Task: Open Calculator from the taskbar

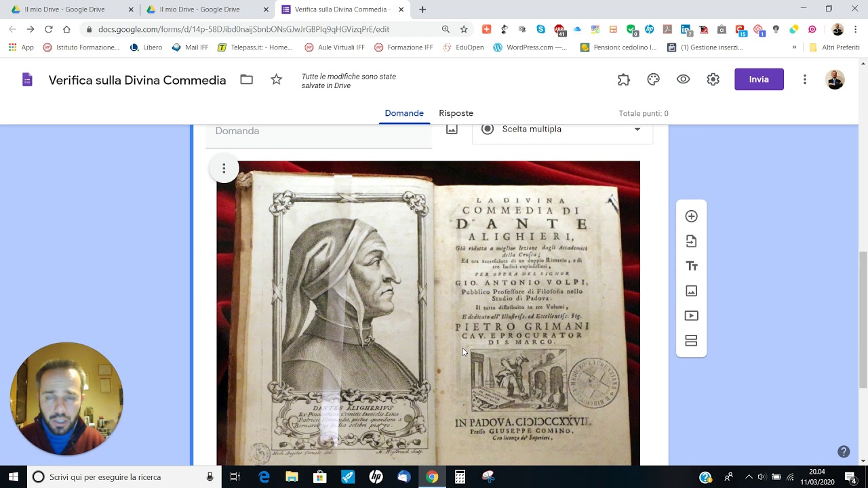Action: 460,477
